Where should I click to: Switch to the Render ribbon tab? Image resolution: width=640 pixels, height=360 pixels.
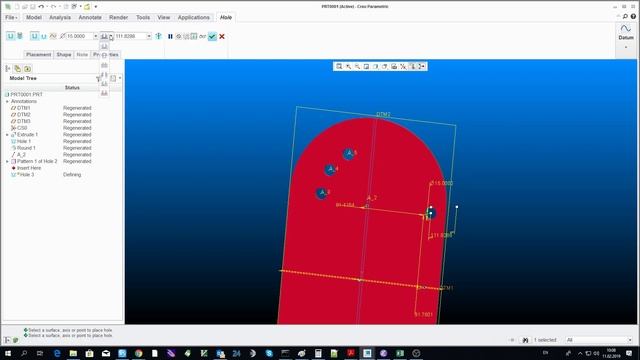click(118, 17)
